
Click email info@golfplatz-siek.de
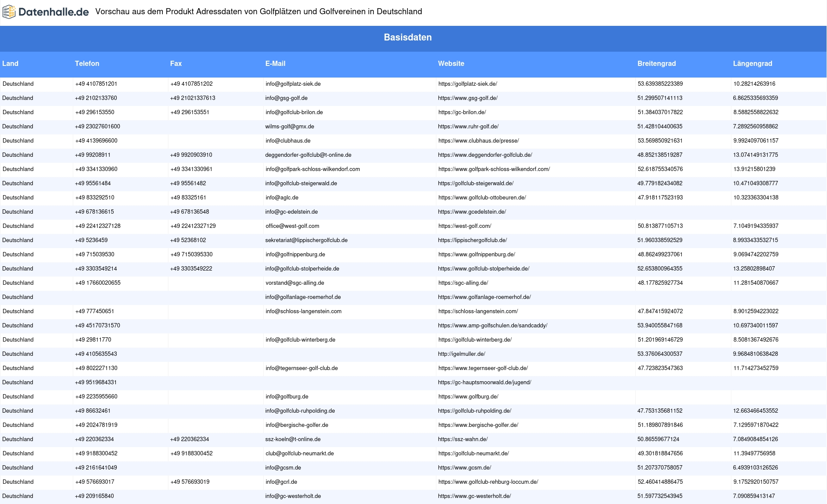tap(293, 84)
